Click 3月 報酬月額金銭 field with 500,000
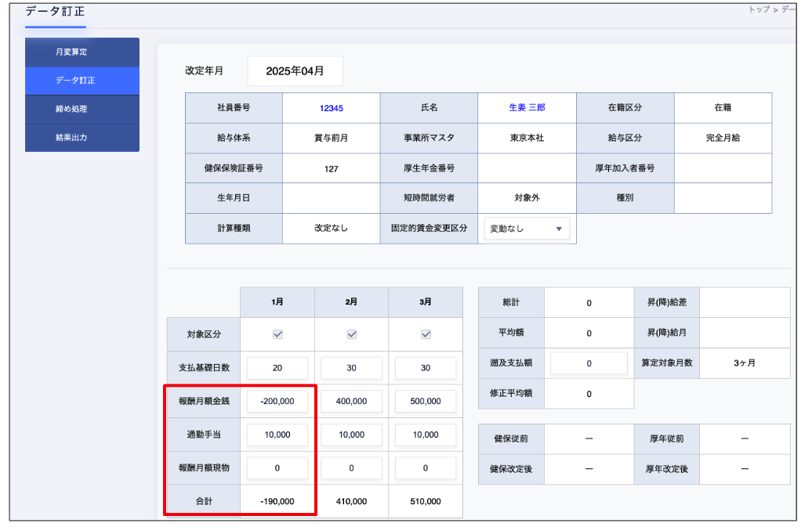Screen dimensions: 812x527 pos(426,401)
